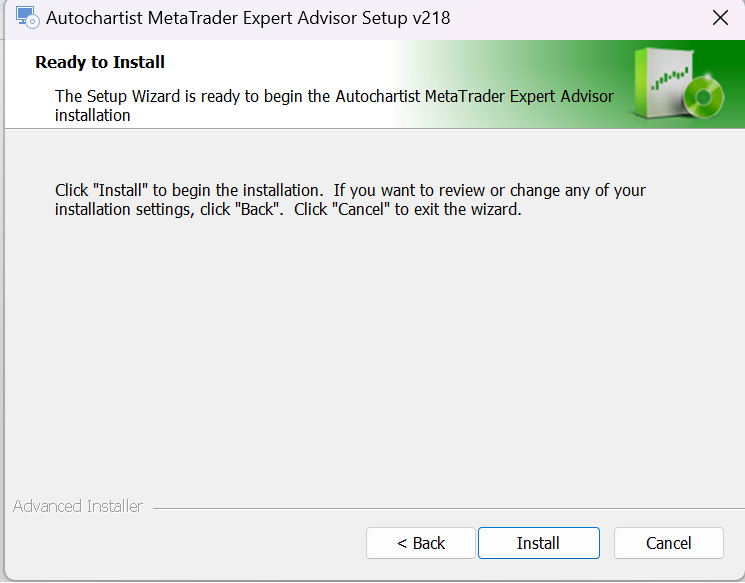This screenshot has height=583, width=745.
Task: Click the separator line beside Advanced Installer
Action: point(449,508)
